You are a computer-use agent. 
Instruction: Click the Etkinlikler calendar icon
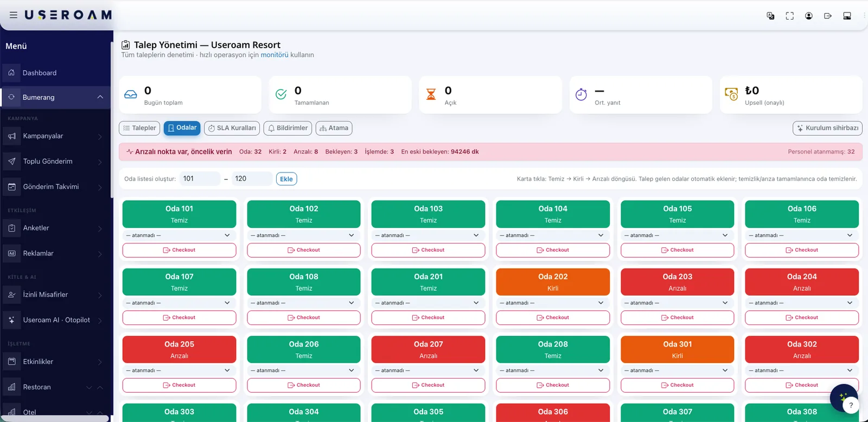[12, 362]
